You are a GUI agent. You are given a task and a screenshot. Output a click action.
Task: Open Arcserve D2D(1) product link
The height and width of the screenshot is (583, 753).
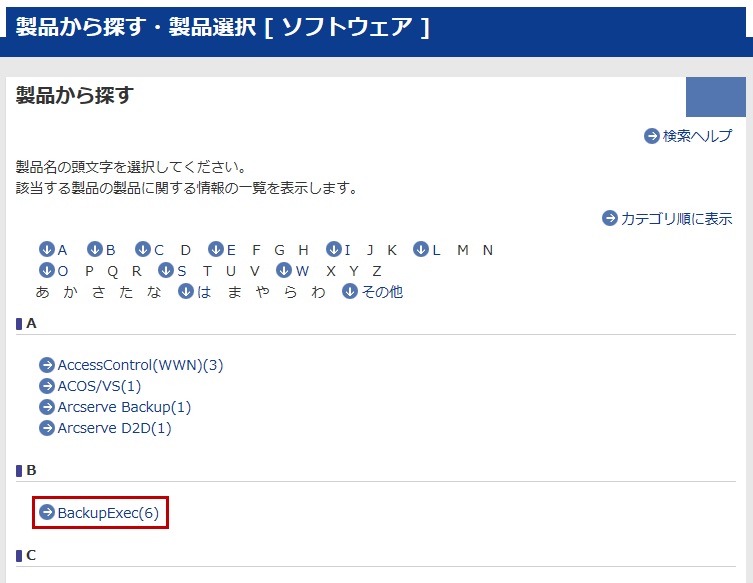114,428
